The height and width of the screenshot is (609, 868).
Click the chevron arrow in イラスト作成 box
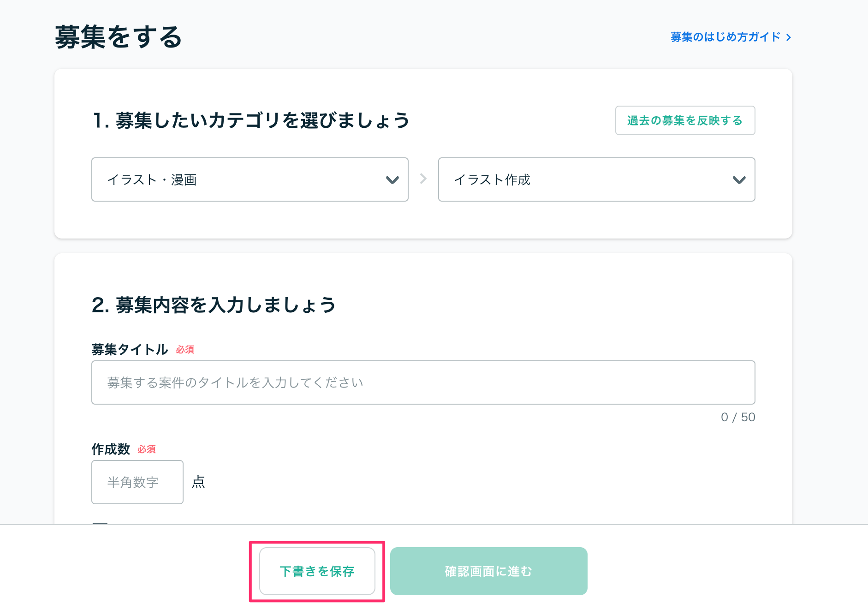coord(739,180)
